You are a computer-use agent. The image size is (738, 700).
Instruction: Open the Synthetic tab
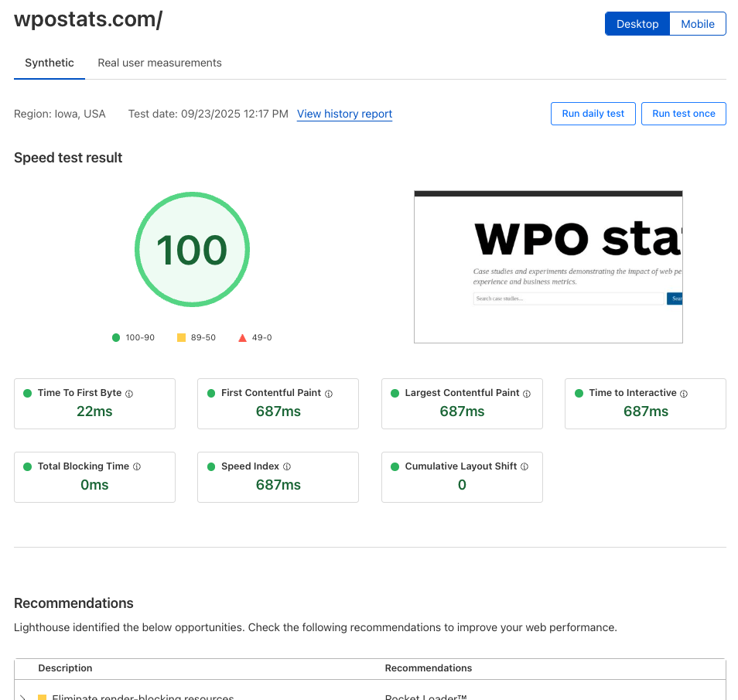(50, 63)
